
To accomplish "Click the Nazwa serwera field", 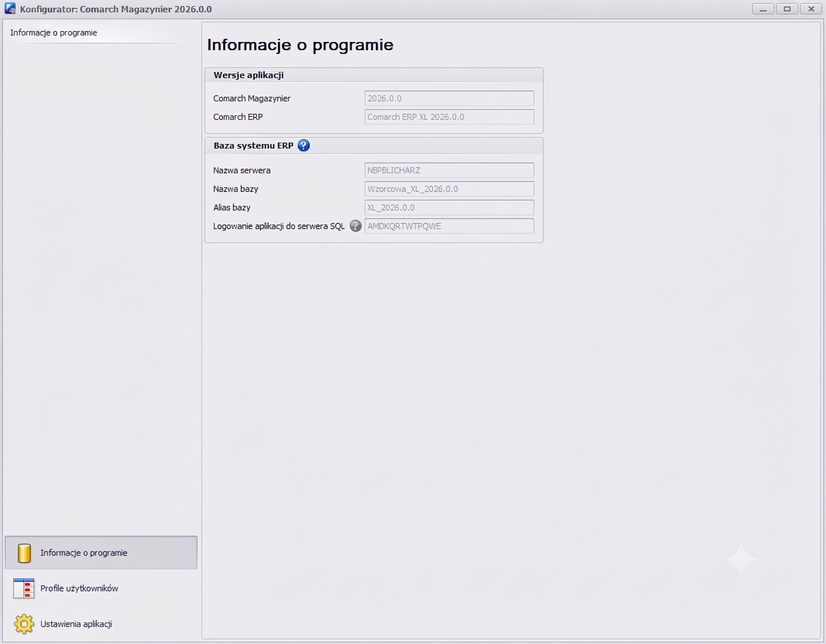I will [x=449, y=170].
